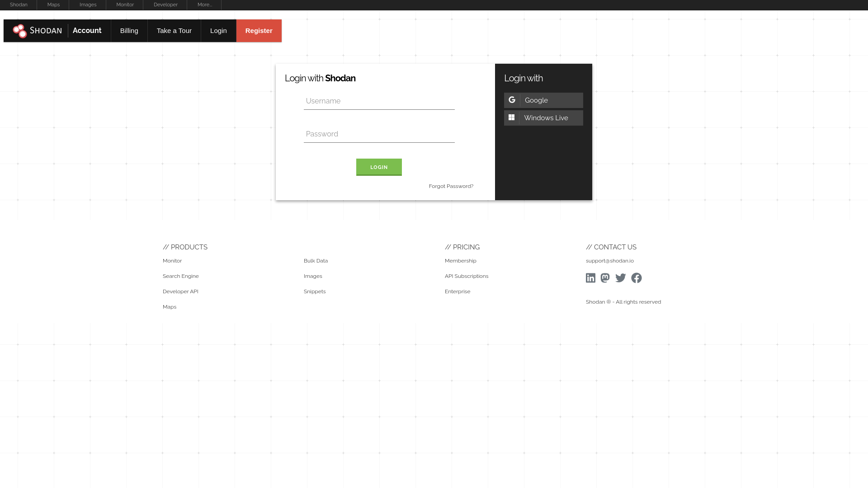The image size is (868, 488).
Task: Submit with the green LOGIN button
Action: [x=379, y=167]
